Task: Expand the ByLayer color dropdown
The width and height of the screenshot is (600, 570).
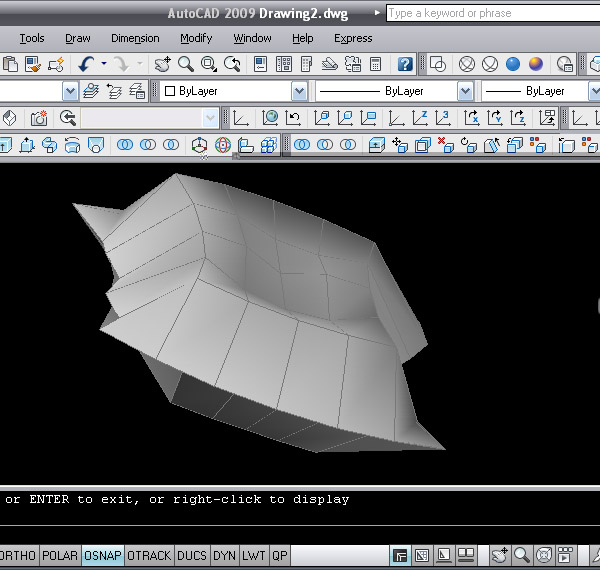Action: (x=299, y=91)
